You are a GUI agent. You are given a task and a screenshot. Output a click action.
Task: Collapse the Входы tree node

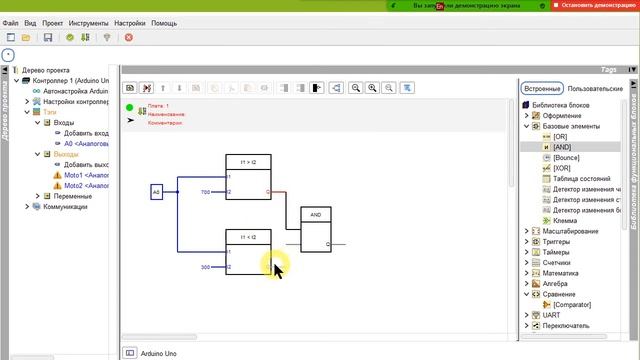click(38, 122)
